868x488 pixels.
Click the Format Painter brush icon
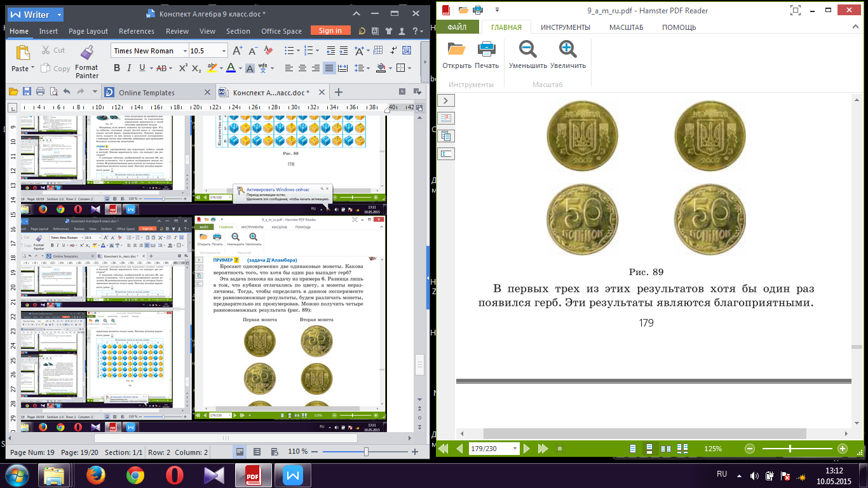86,53
